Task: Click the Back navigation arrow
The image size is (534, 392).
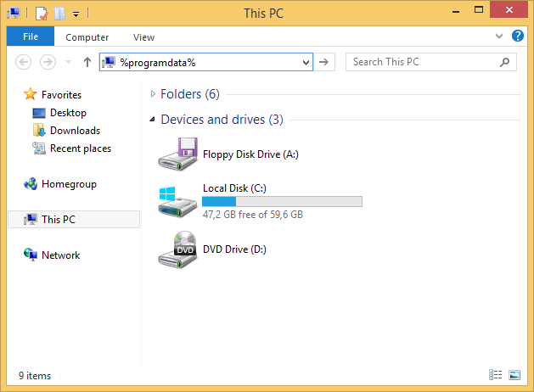Action: click(24, 62)
